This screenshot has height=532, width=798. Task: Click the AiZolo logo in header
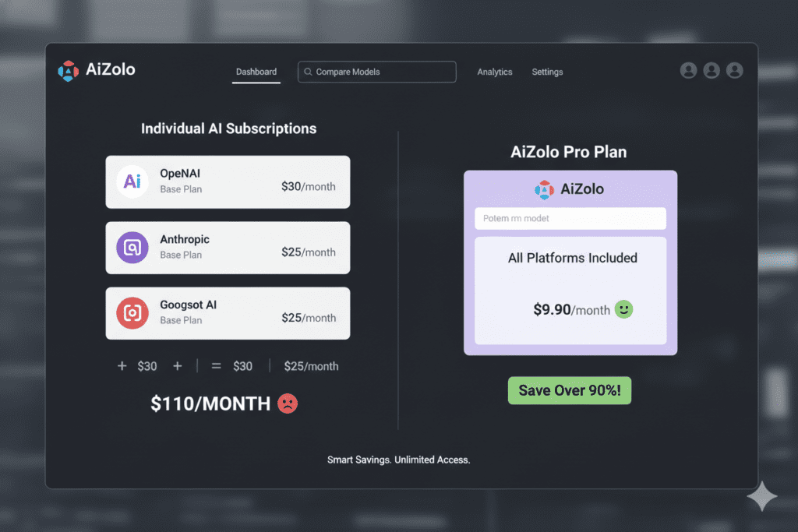tap(69, 71)
